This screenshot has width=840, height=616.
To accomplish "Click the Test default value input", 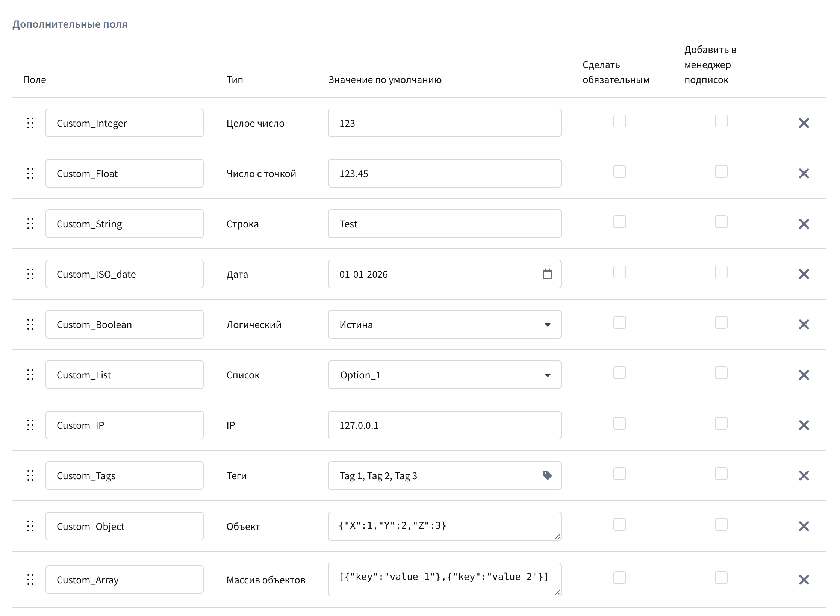I will 444,224.
